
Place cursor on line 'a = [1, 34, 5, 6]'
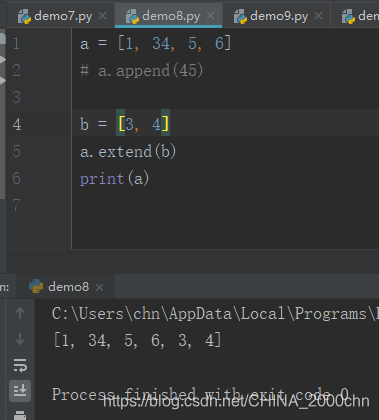[155, 44]
